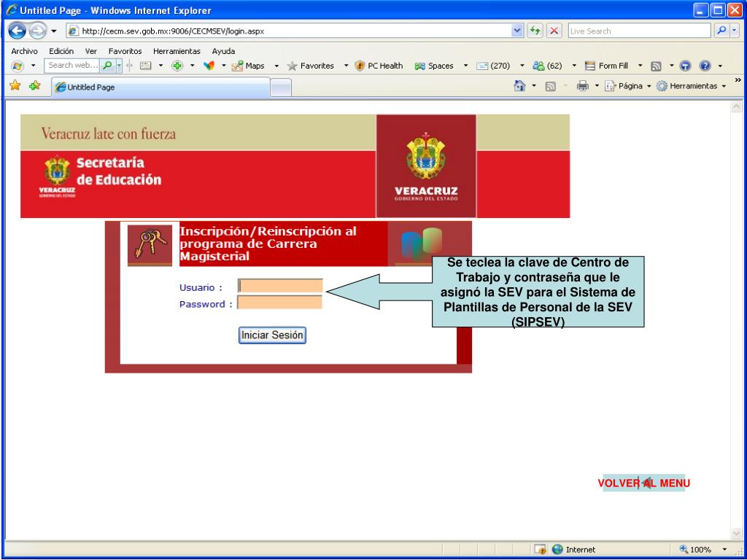Viewport: 747px width, 560px height.
Task: Click the Live Search magnifier button
Action: point(721,31)
